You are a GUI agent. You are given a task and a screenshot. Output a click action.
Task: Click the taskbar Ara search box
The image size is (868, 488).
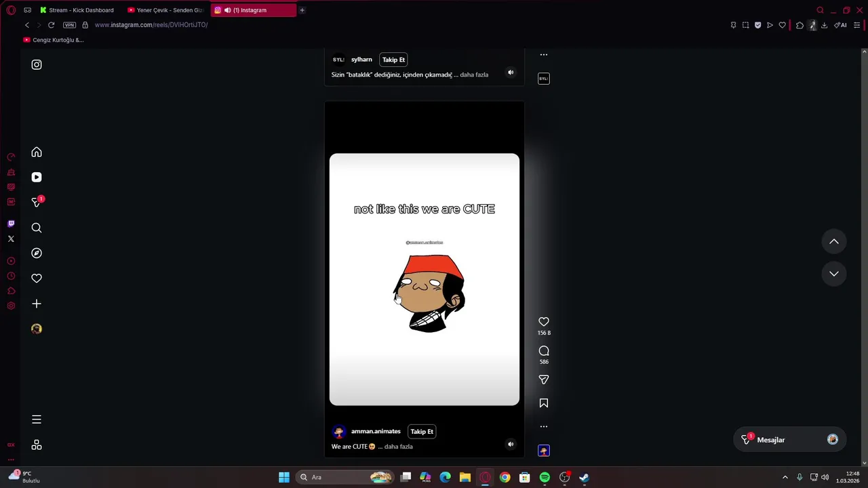[346, 477]
